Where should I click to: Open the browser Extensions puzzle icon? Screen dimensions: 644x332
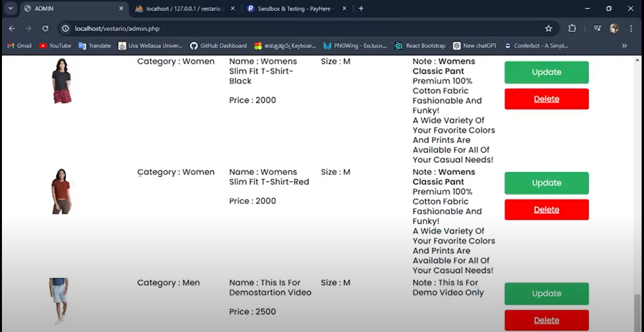click(x=572, y=29)
